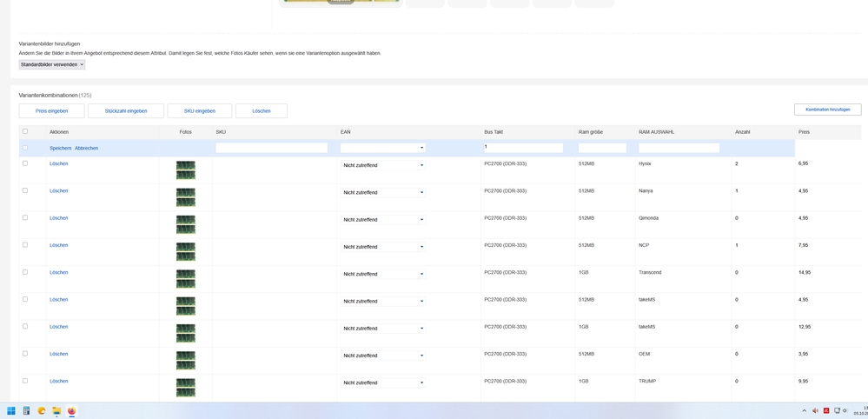The image size is (868, 419).
Task: Click the Bus Takt column header
Action: pos(494,132)
